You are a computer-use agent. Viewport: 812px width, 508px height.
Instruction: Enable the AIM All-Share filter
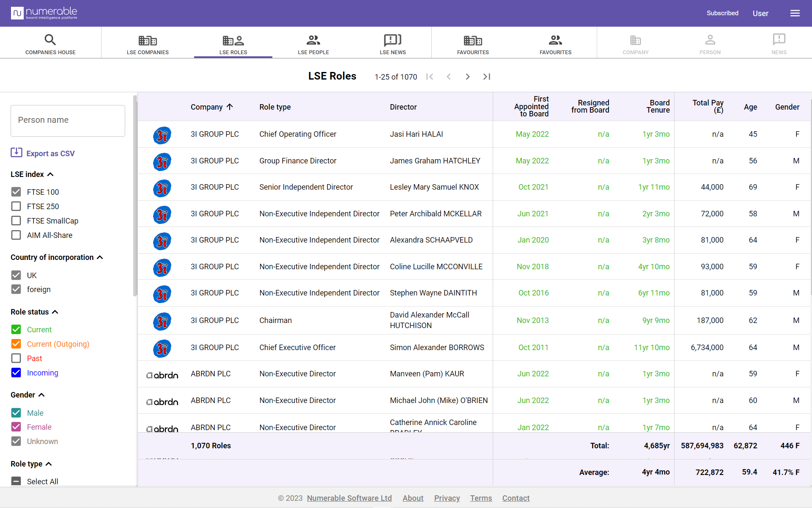pyautogui.click(x=16, y=235)
